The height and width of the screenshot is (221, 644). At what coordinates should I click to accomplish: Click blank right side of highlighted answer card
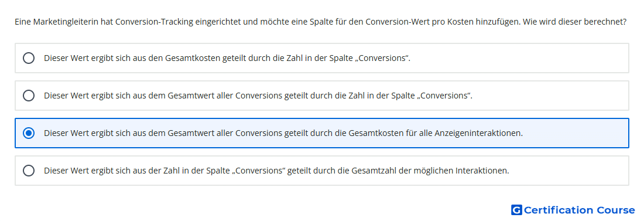click(x=575, y=133)
